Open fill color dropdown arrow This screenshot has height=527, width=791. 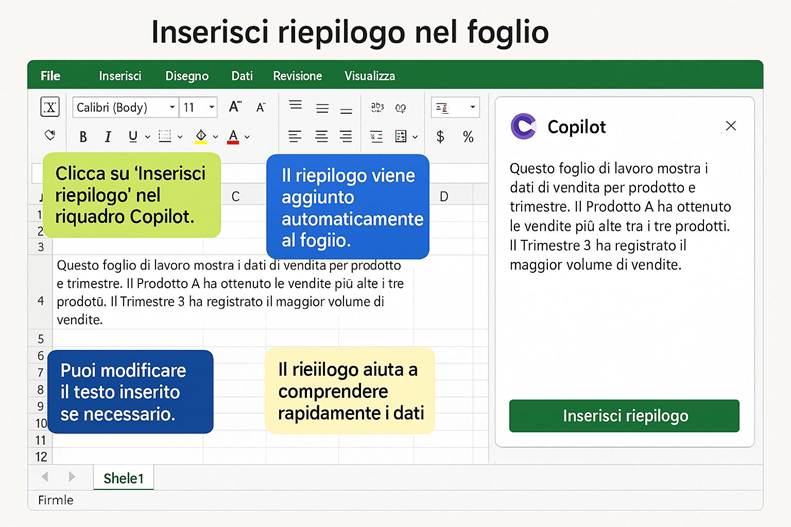[215, 137]
